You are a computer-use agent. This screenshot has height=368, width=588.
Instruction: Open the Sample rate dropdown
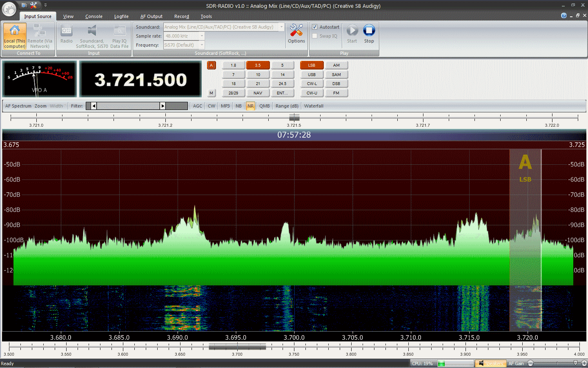pyautogui.click(x=201, y=36)
